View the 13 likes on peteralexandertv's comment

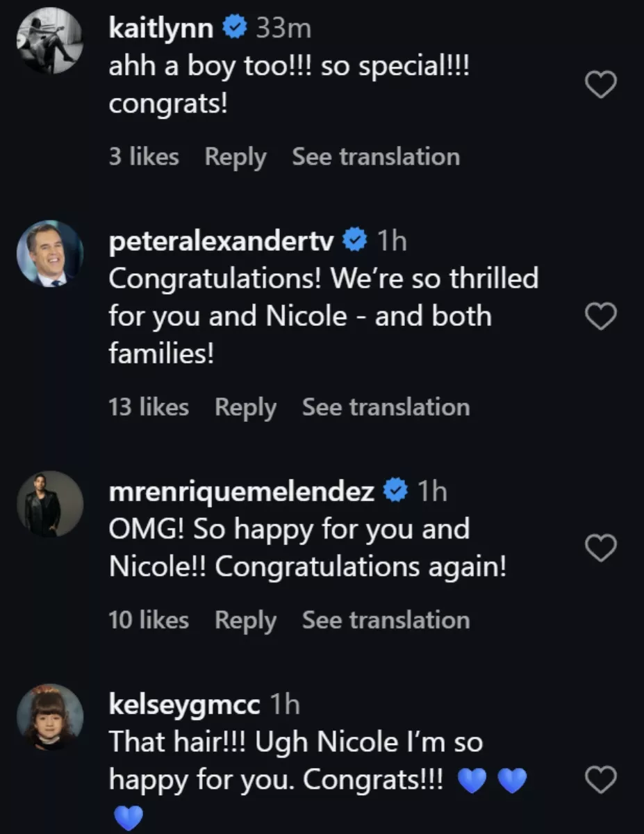pos(151,407)
